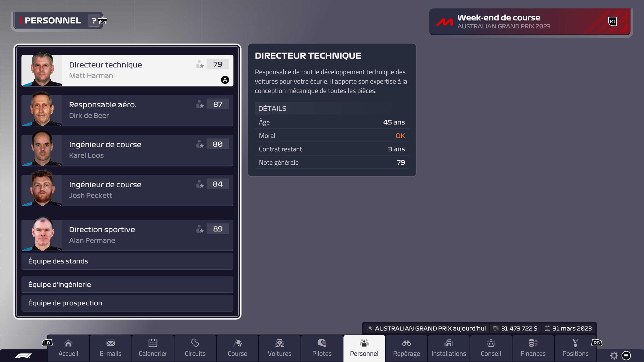Image resolution: width=644 pixels, height=362 pixels.
Task: Click Karel Loos's portrait
Action: click(42, 148)
